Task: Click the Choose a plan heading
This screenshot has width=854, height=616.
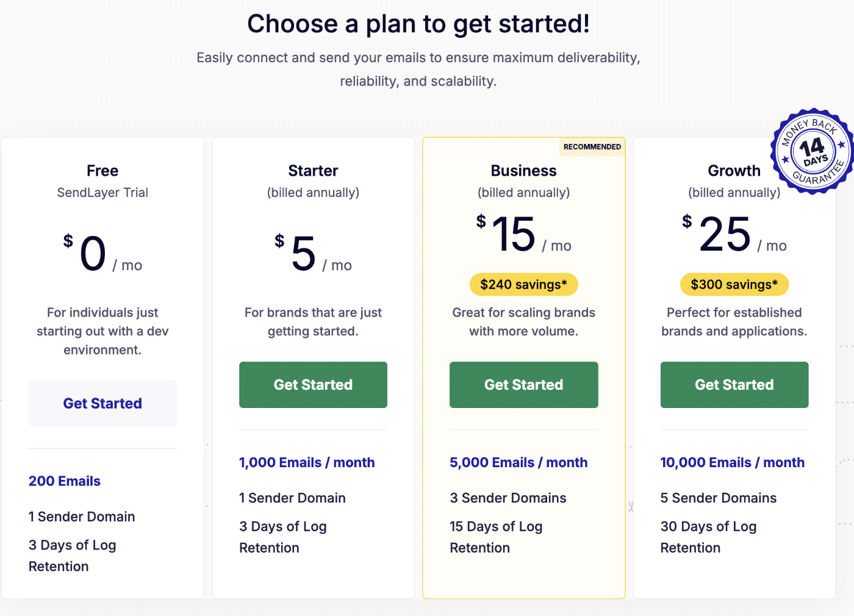Action: coord(418,23)
